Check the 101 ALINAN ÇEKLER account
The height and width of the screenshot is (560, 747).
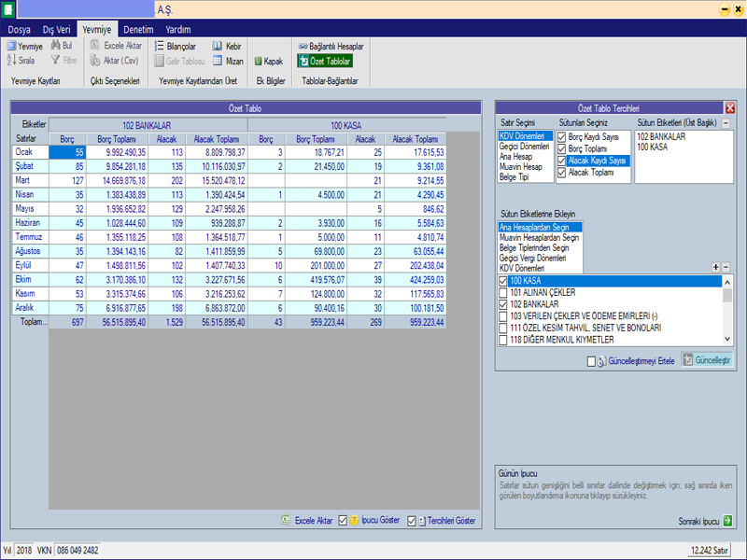coord(502,292)
